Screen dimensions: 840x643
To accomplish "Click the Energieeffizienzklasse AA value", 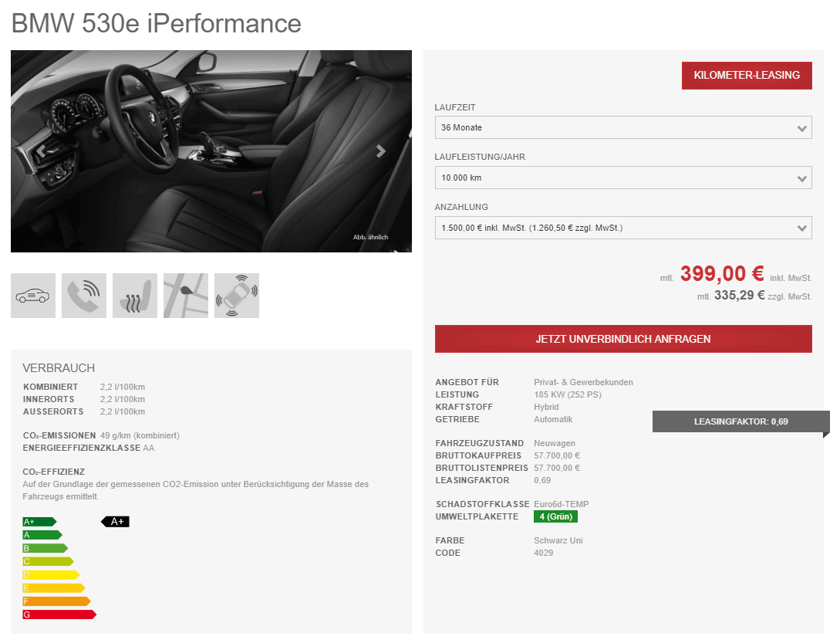I will (x=148, y=448).
